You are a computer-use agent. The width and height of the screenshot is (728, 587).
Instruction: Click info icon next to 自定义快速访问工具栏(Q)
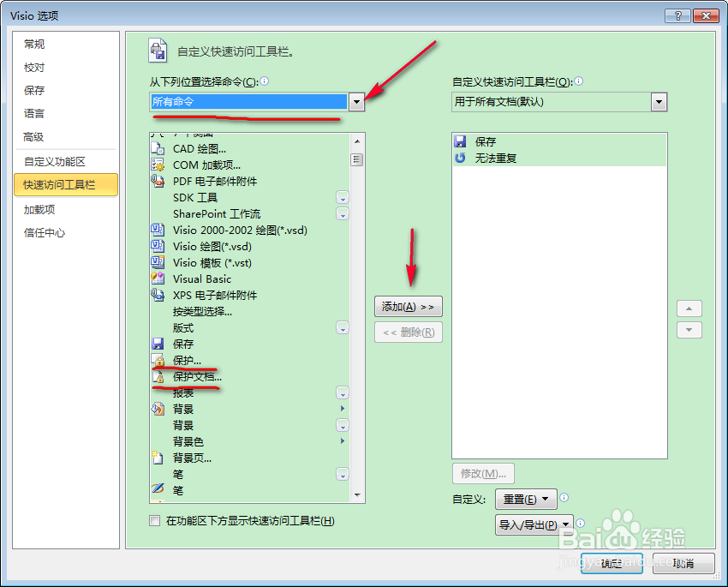(x=578, y=81)
